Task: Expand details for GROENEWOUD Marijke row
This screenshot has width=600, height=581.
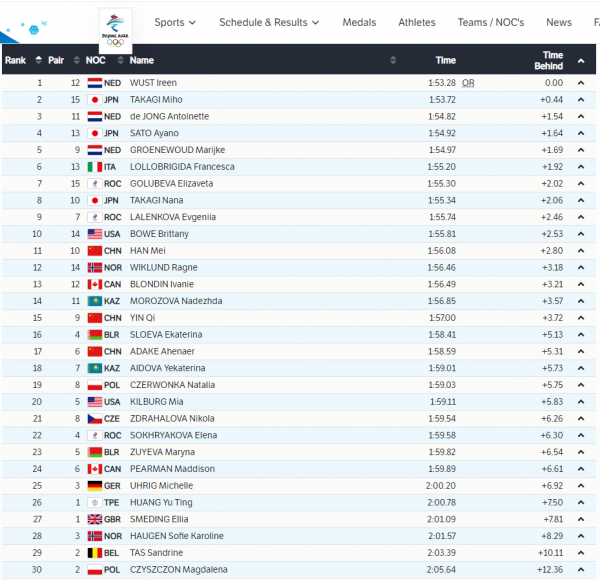Action: click(581, 150)
